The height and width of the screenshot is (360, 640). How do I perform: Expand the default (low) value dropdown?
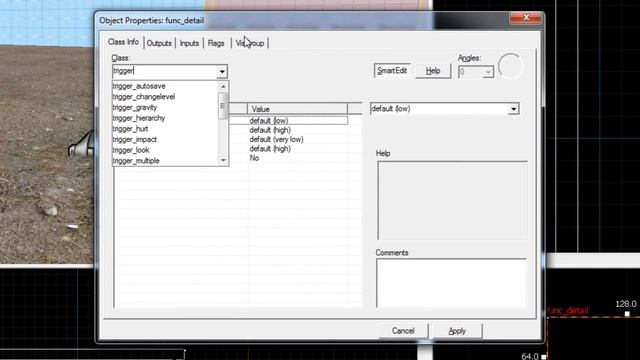click(x=513, y=109)
